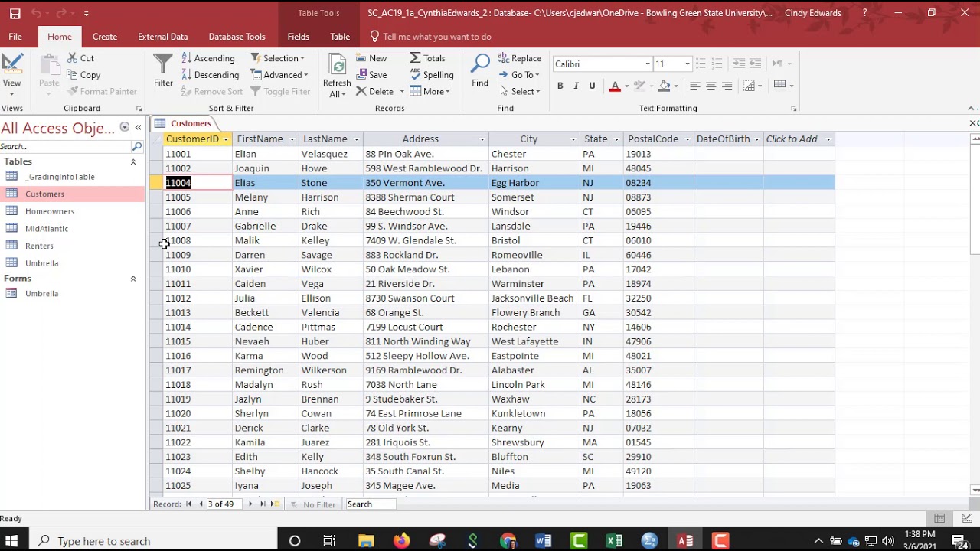Image resolution: width=980 pixels, height=551 pixels.
Task: Open the Calibri font name dropdown
Action: (648, 64)
